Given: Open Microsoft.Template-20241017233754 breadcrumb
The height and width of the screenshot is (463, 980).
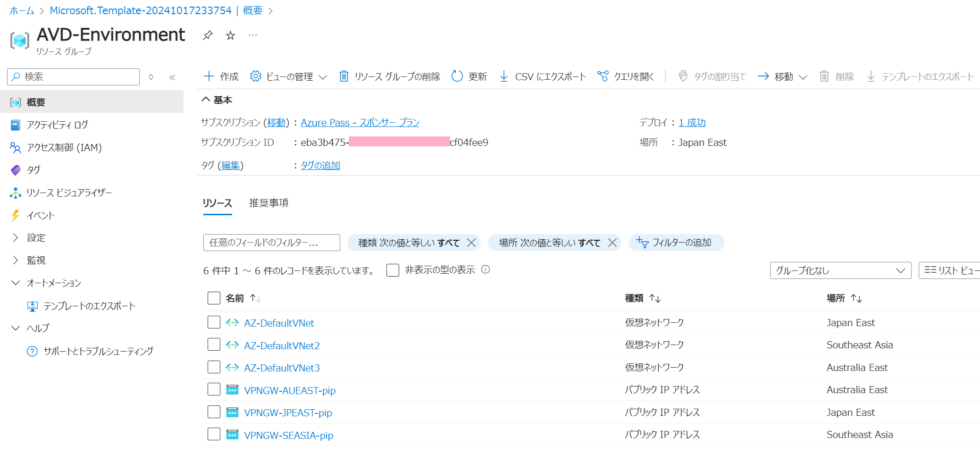Looking at the screenshot, I should point(141,10).
